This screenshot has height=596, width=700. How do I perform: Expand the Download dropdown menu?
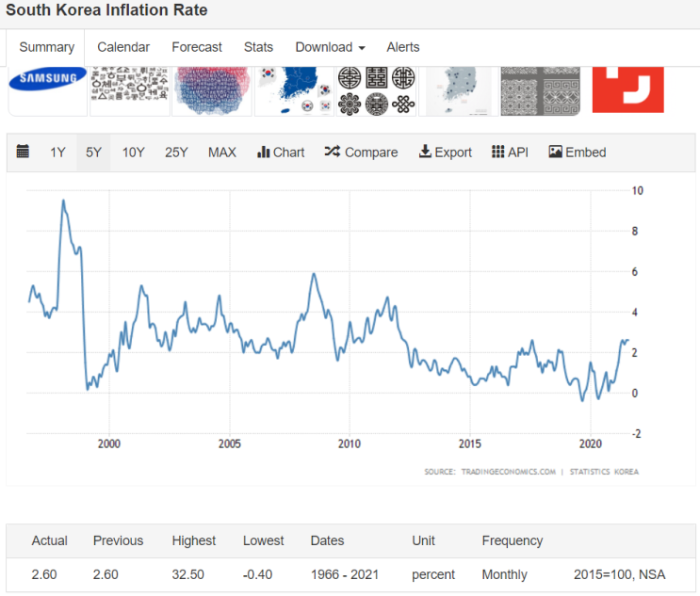coord(331,47)
